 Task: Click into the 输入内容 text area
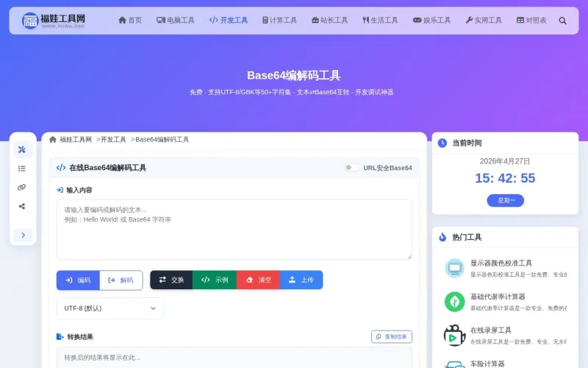tap(234, 230)
